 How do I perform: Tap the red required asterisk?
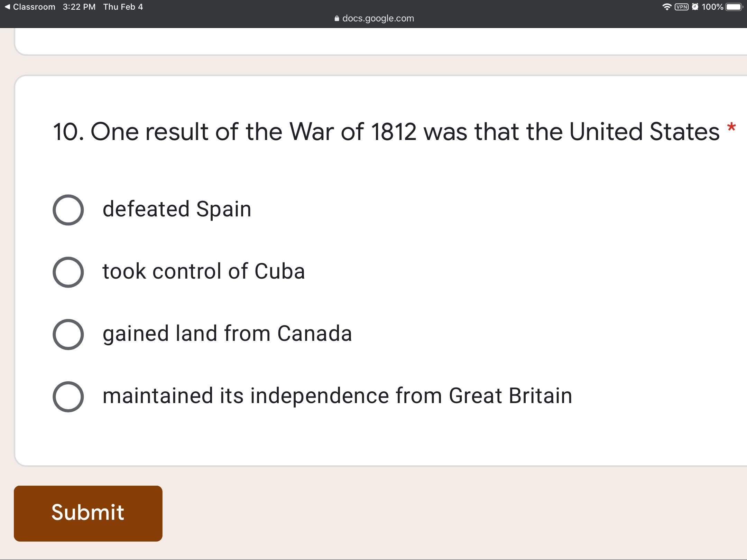(x=731, y=128)
